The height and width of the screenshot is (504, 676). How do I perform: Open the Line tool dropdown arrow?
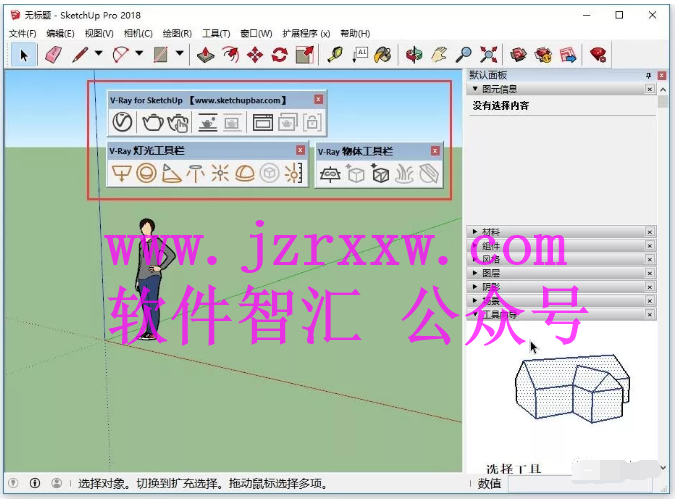pos(99,53)
